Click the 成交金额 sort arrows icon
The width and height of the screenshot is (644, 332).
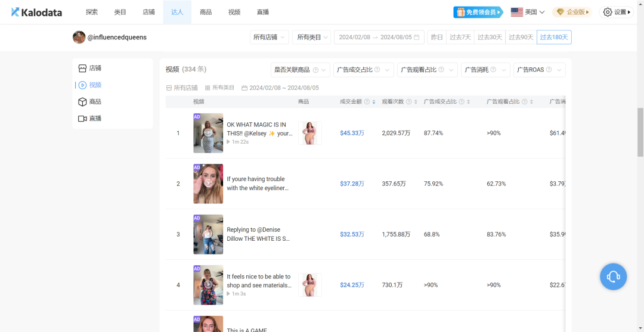(x=374, y=102)
